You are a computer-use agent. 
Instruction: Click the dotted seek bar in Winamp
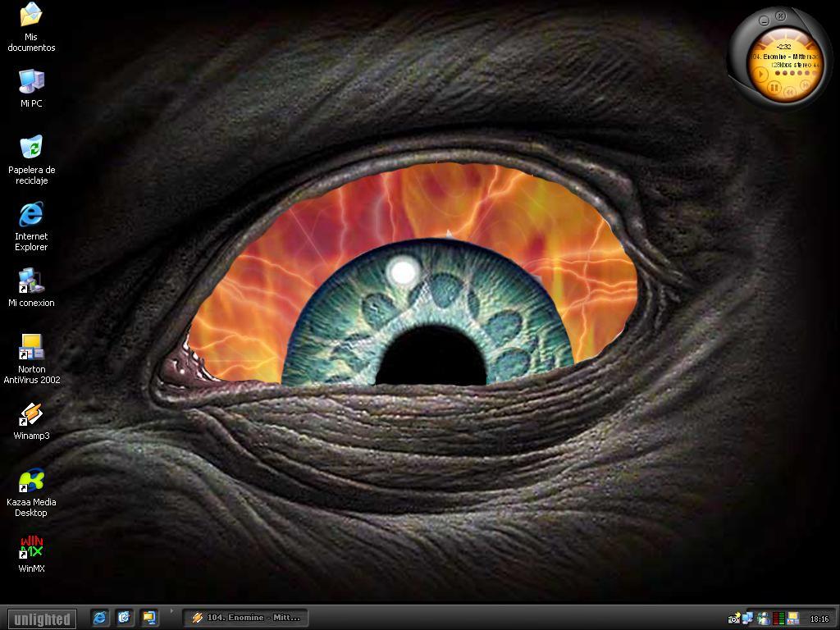click(797, 73)
